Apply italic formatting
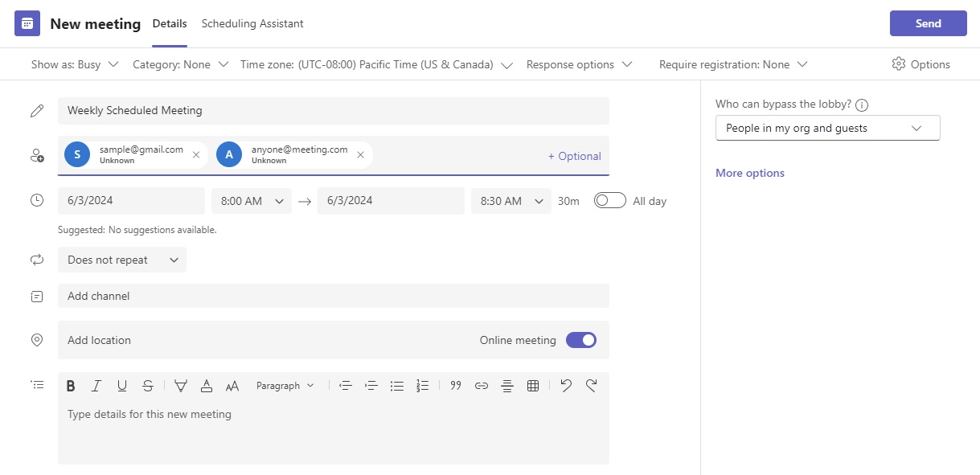This screenshot has width=980, height=475. pyautogui.click(x=96, y=386)
